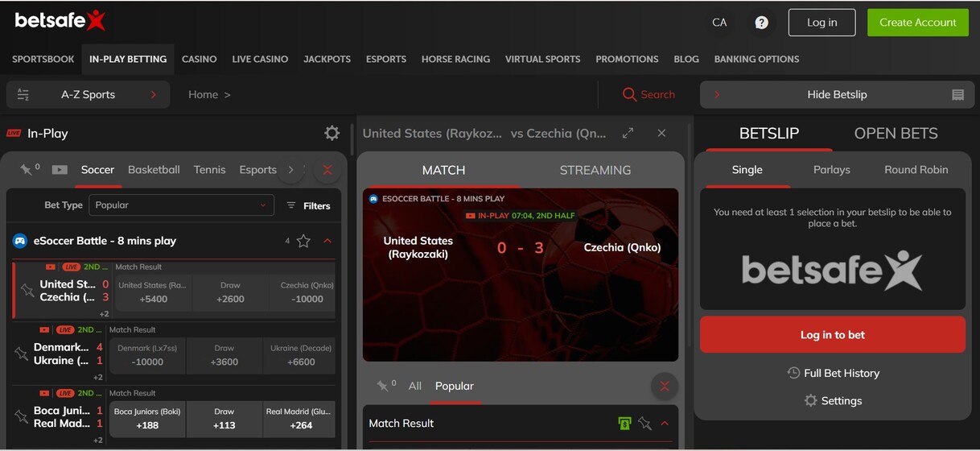Click the A-Z Sports menu icon

coord(23,95)
